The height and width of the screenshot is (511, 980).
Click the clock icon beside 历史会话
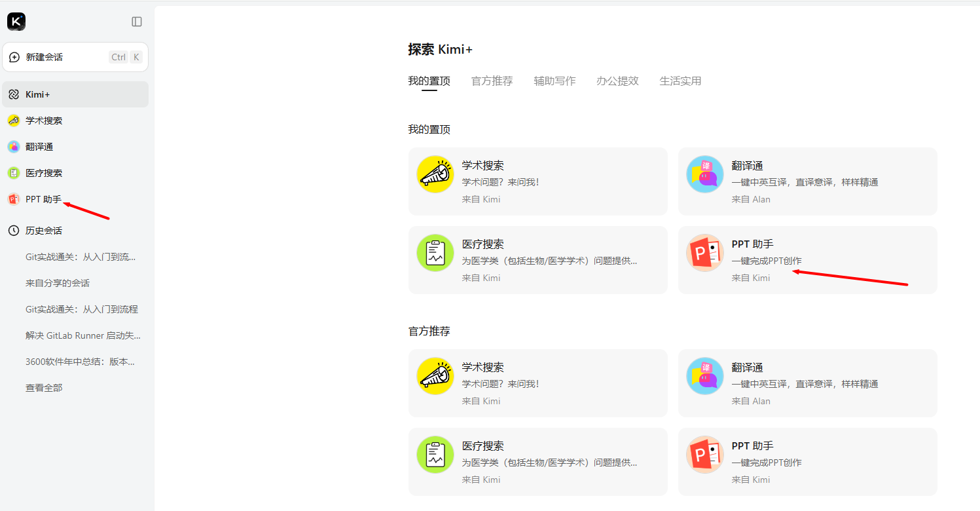(14, 231)
